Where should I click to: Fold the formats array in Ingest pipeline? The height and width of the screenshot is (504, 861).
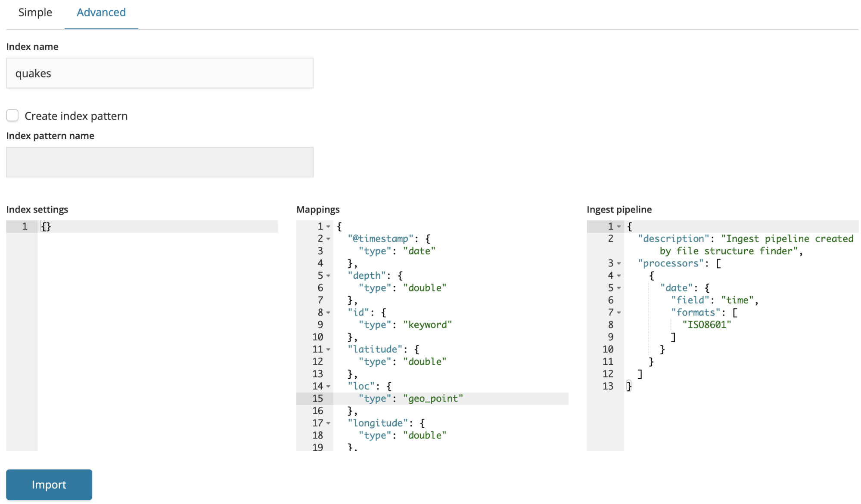coord(619,313)
